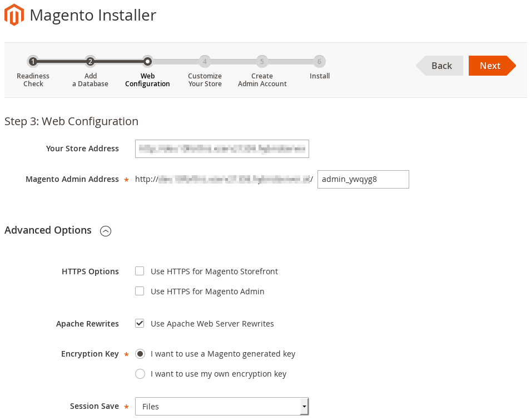Click the Customize Your Store step label
531x420 pixels.
(x=205, y=80)
